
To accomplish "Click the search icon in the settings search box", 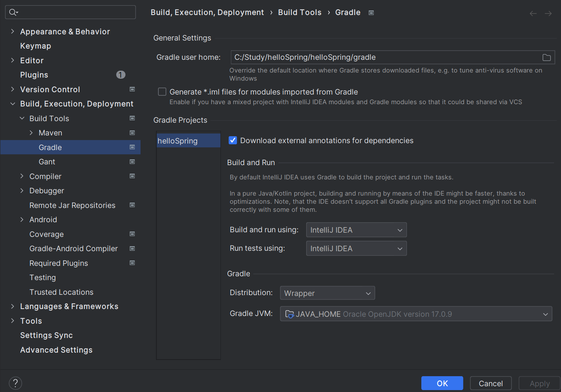I will click(13, 12).
